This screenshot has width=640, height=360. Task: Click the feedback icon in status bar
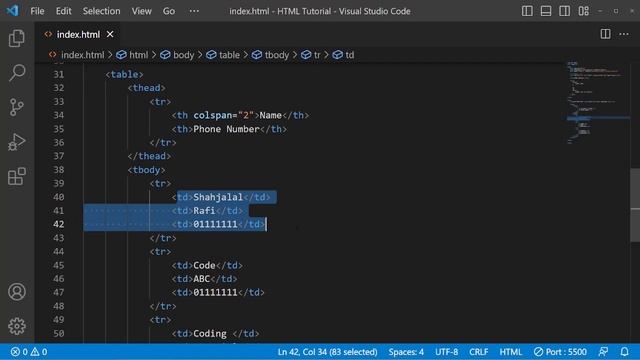603,352
